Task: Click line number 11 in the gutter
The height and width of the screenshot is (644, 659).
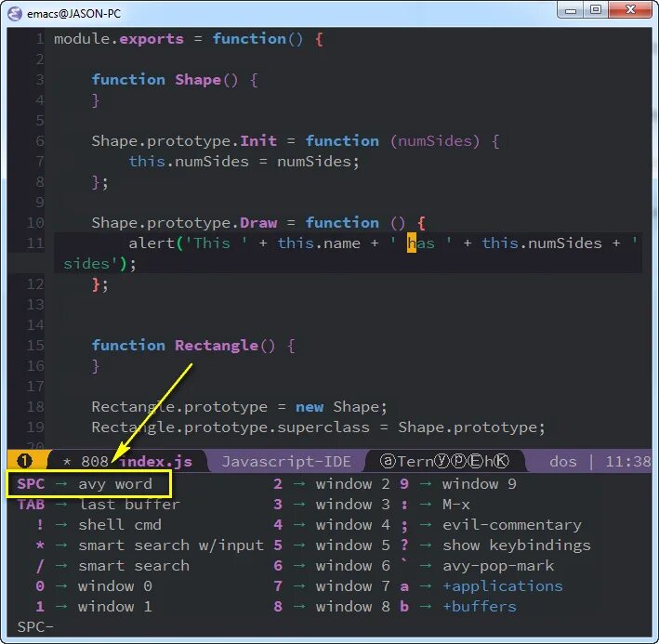Action: pos(35,243)
